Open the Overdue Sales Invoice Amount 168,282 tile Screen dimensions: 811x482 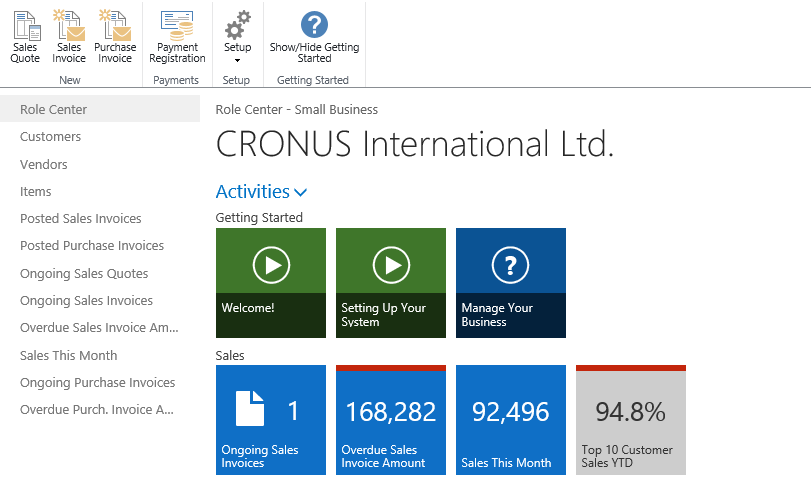coord(391,420)
